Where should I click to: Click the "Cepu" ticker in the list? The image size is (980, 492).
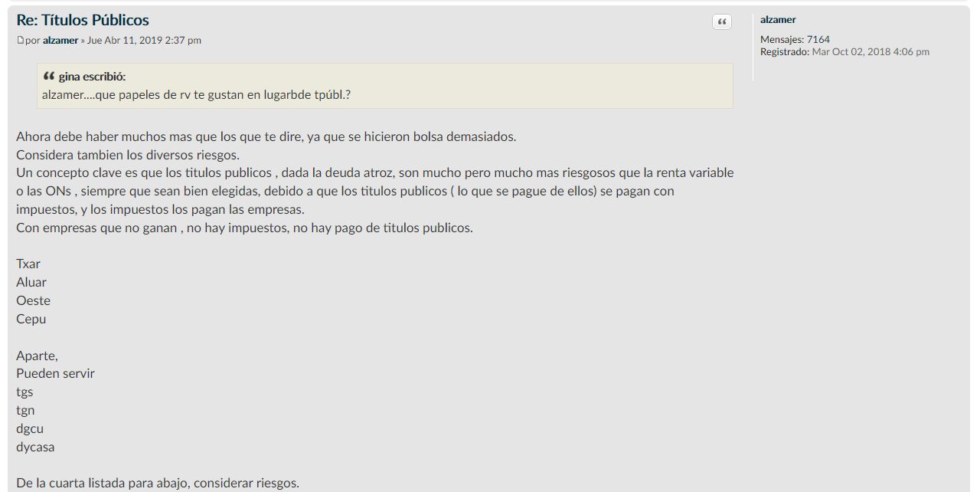pos(31,319)
